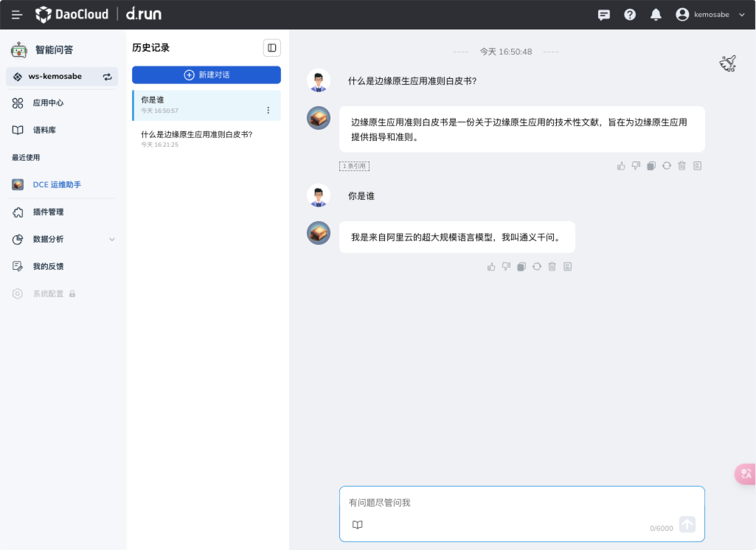The image size is (756, 550).
Task: Open the messages chat icon in header
Action: click(x=603, y=15)
